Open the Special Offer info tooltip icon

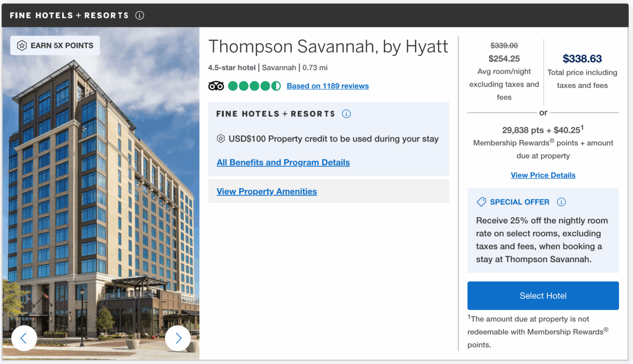click(x=561, y=202)
